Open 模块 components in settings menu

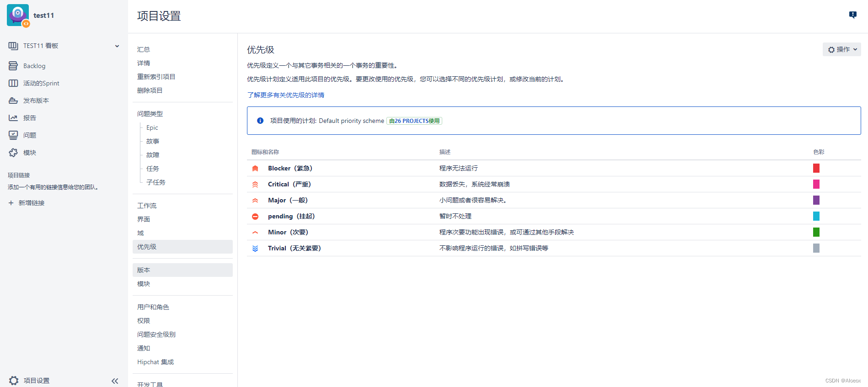(144, 284)
